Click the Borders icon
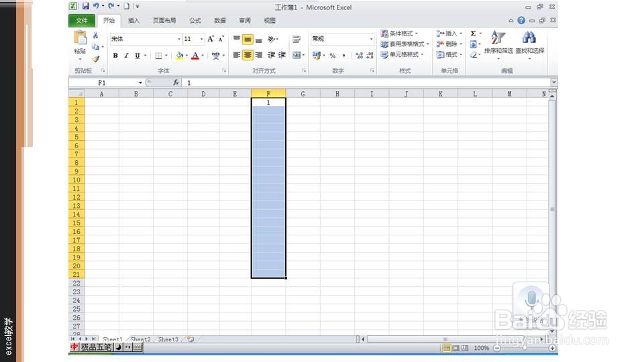Screen dimensions: 644x362 tap(158, 56)
